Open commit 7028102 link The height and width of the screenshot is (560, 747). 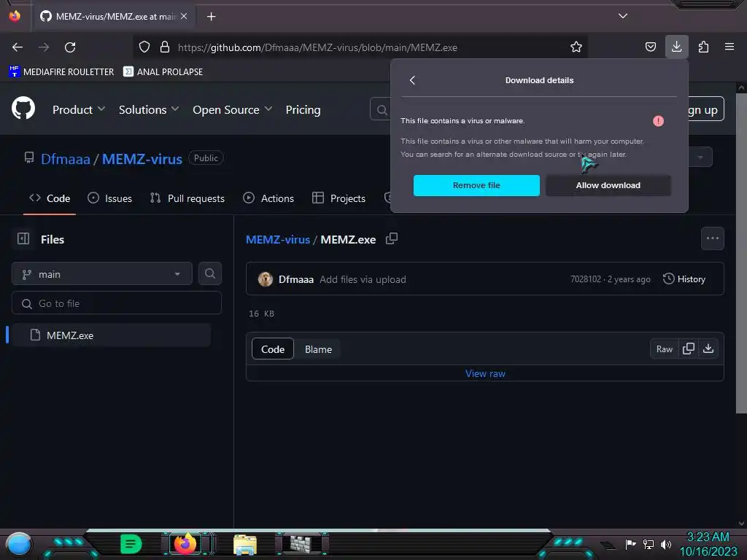(x=586, y=279)
